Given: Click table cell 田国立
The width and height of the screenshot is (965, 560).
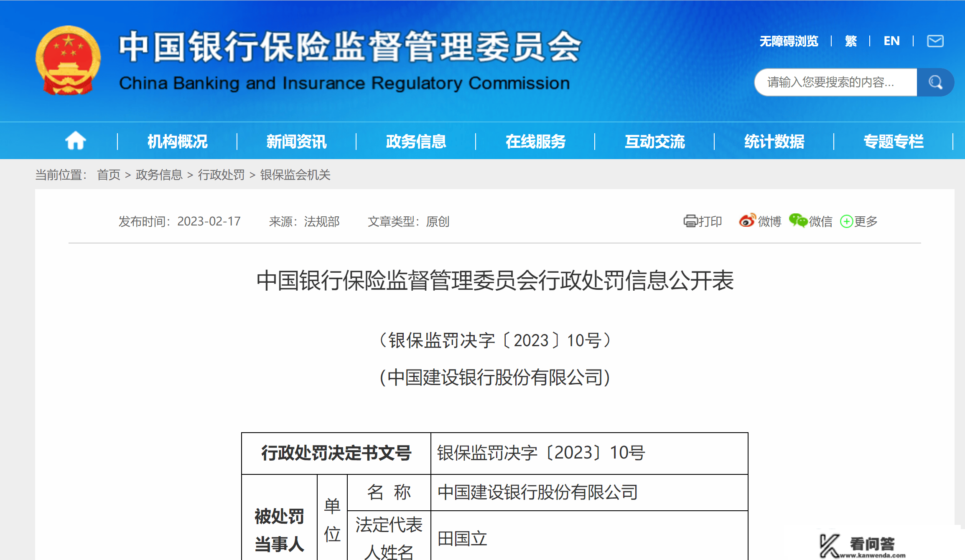Looking at the screenshot, I should click(x=462, y=539).
